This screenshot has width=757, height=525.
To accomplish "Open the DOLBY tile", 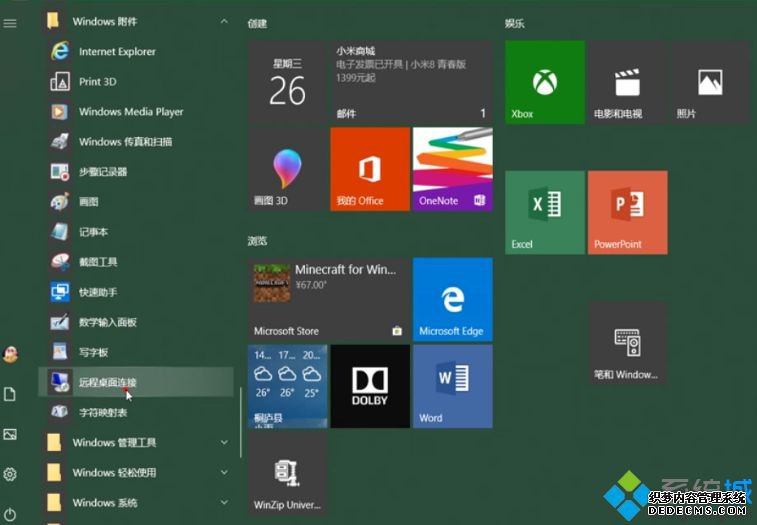I will (370, 386).
